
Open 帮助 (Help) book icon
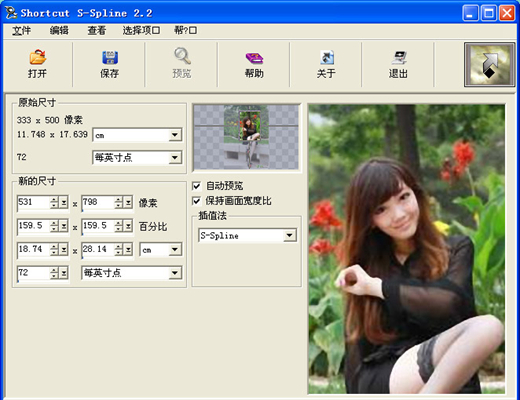point(254,58)
